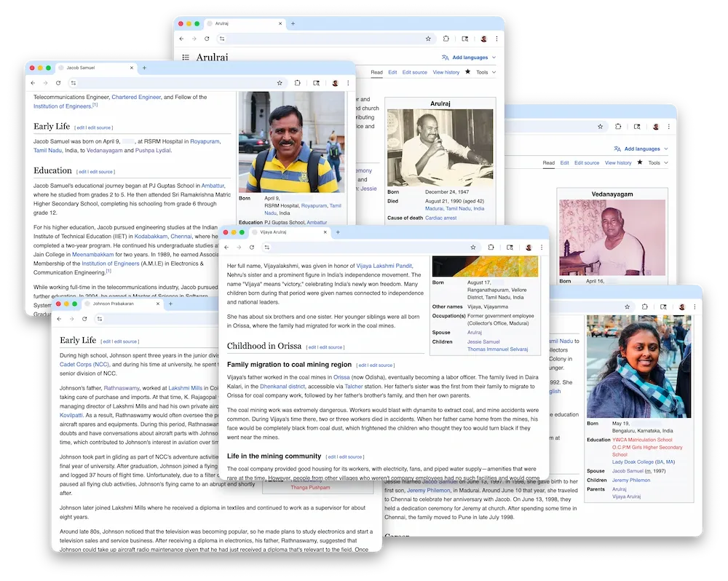Open the sidebar hamburger menu beside the Arulraj title
728x581 pixels.
[186, 58]
